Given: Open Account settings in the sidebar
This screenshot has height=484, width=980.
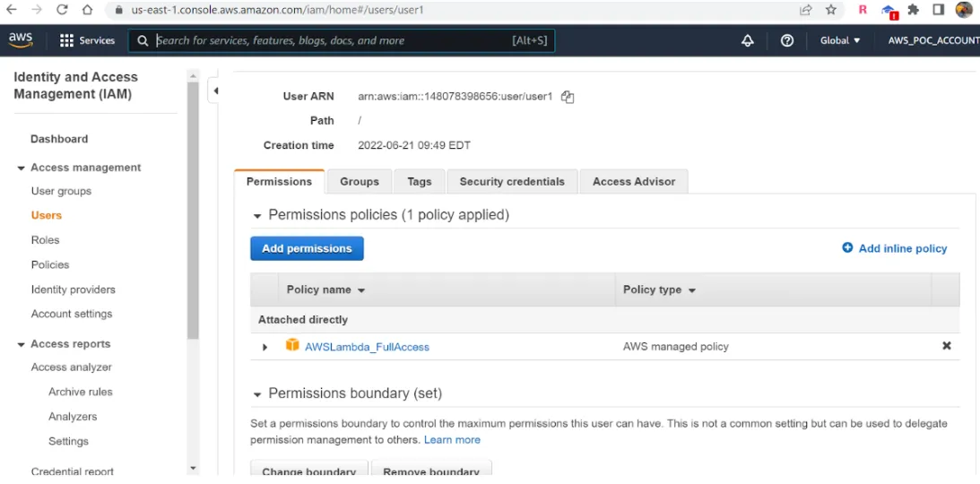Looking at the screenshot, I should tap(72, 314).
